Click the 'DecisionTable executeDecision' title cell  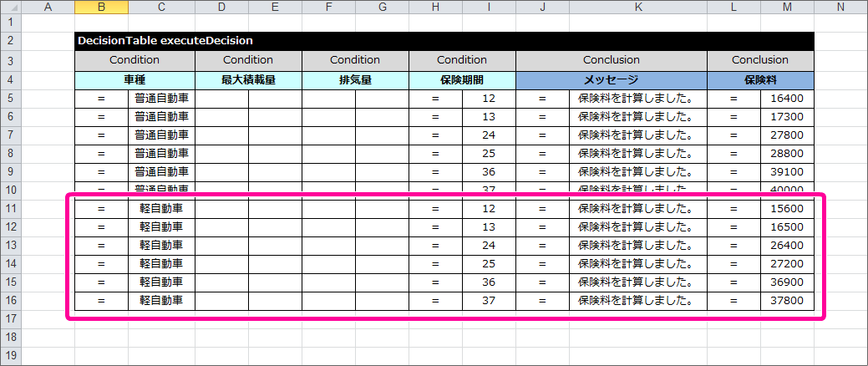pyautogui.click(x=444, y=41)
